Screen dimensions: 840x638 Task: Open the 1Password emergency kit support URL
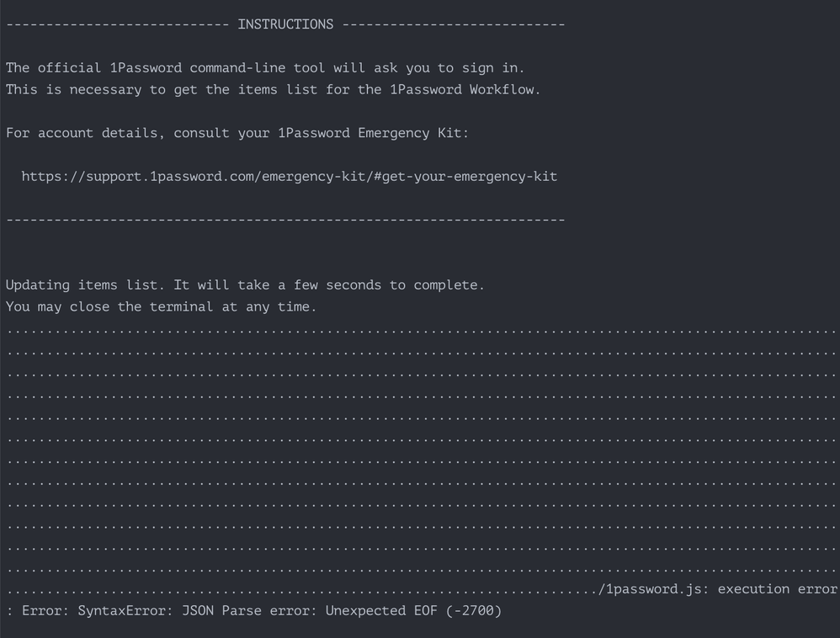pos(289,177)
